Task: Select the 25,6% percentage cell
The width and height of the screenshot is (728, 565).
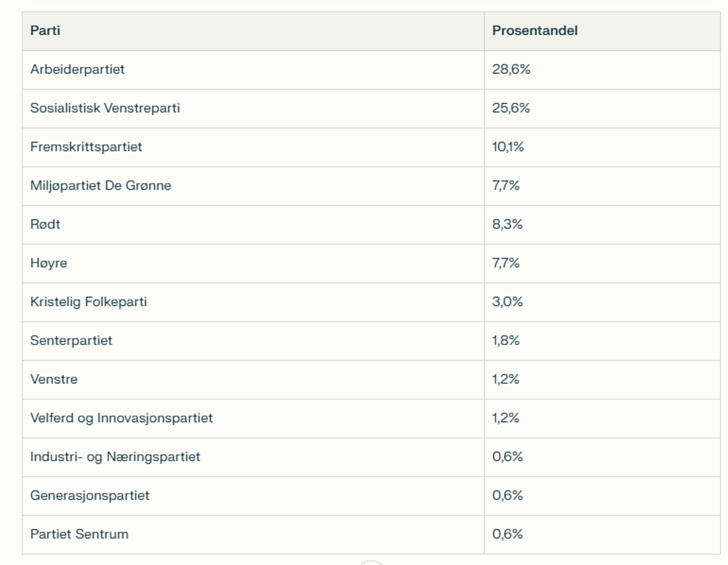Action: pos(511,108)
